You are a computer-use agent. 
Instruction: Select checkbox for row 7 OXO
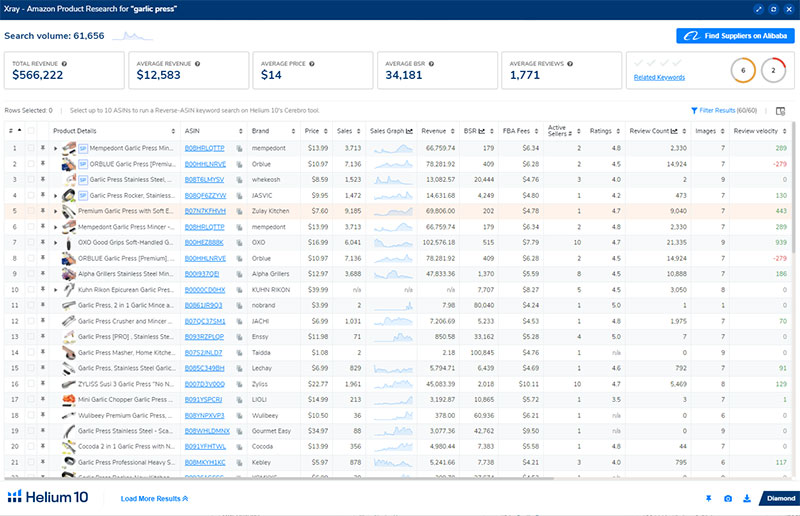[x=31, y=242]
